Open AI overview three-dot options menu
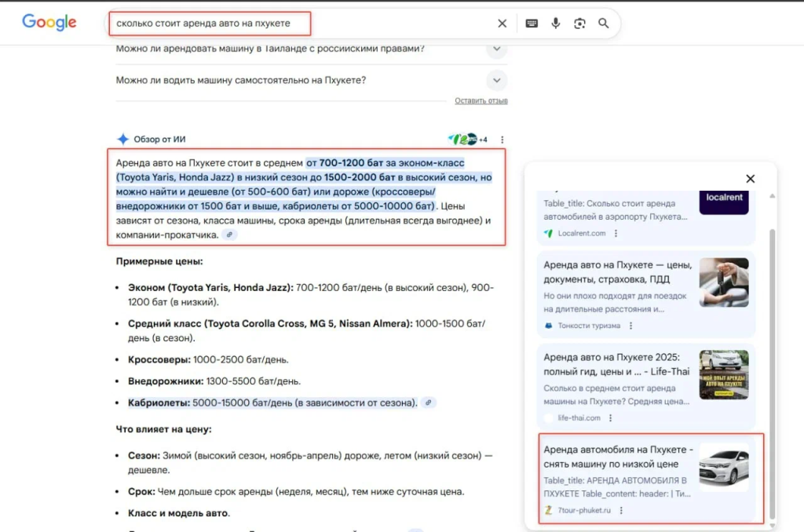 [502, 140]
